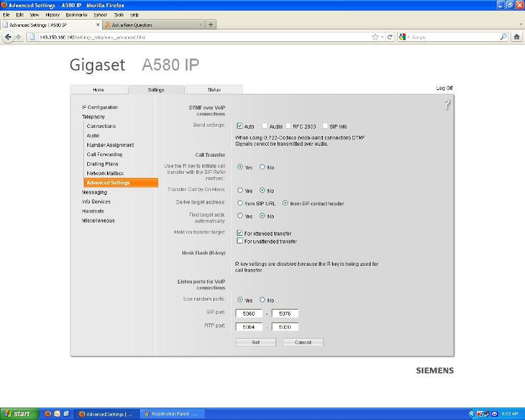
Task: Enable the Audio DTMF checkbox
Action: coord(264,125)
